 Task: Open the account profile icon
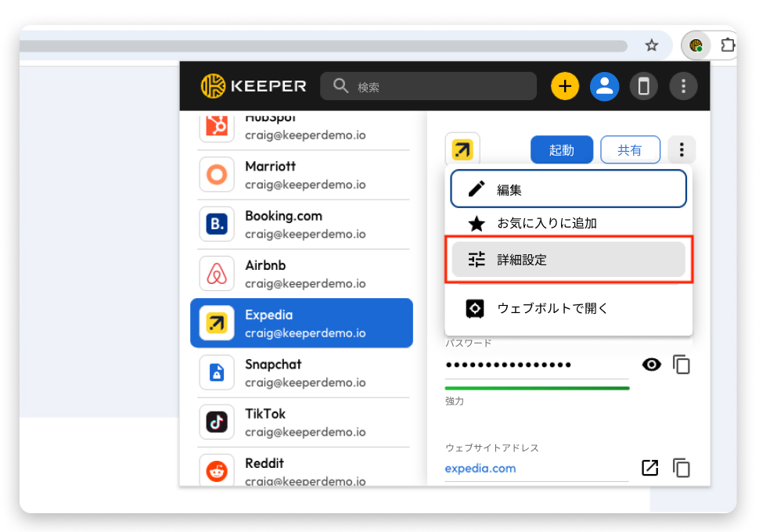(604, 86)
